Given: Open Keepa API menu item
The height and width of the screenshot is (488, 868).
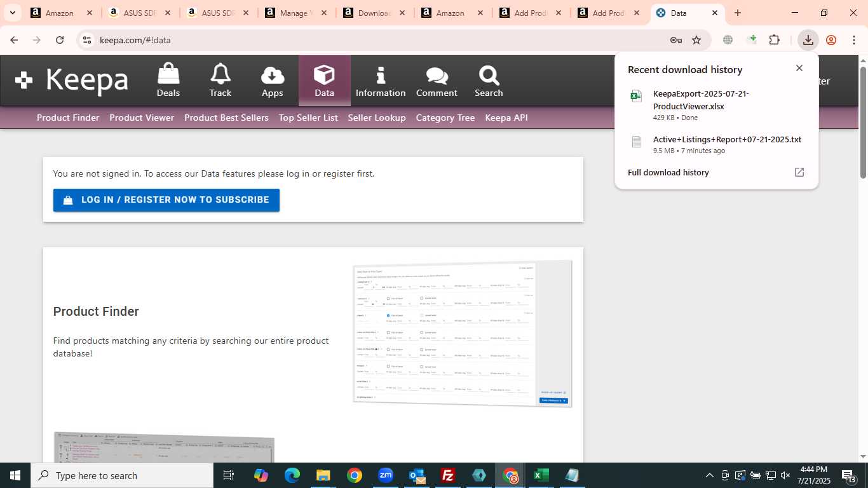Looking at the screenshot, I should pyautogui.click(x=506, y=118).
